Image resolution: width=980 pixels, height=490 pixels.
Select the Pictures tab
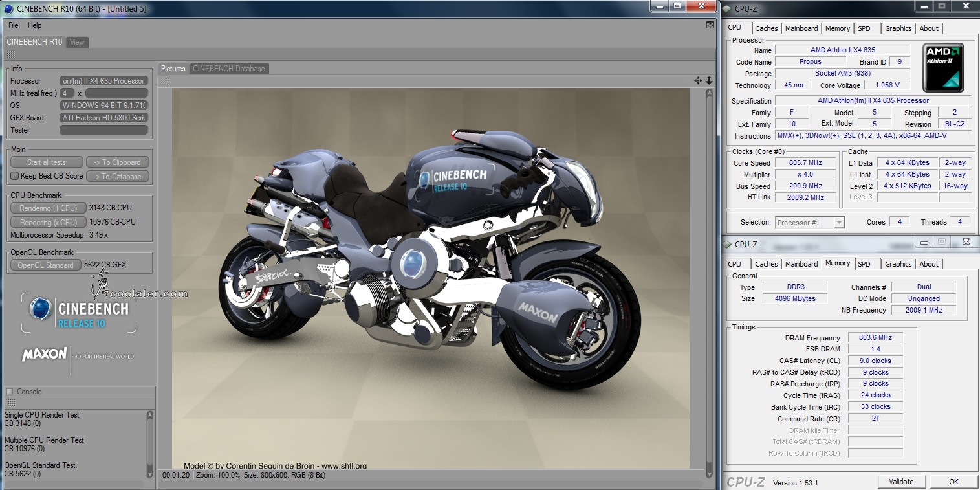click(173, 69)
